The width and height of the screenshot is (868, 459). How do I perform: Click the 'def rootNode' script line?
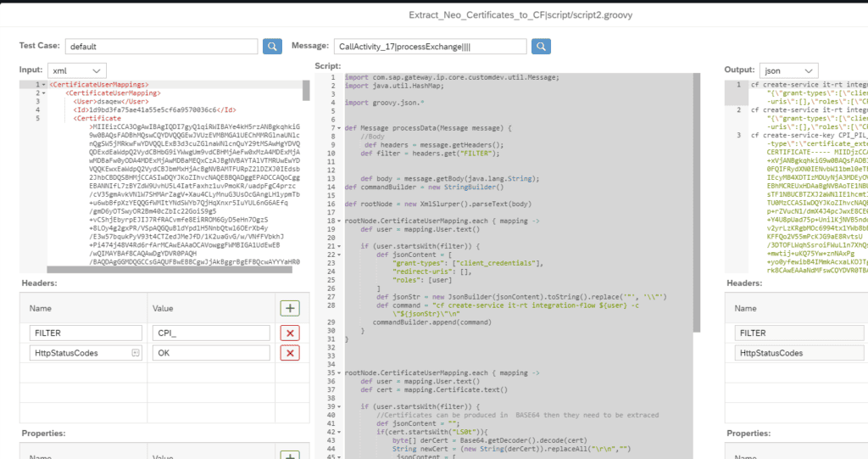point(438,204)
